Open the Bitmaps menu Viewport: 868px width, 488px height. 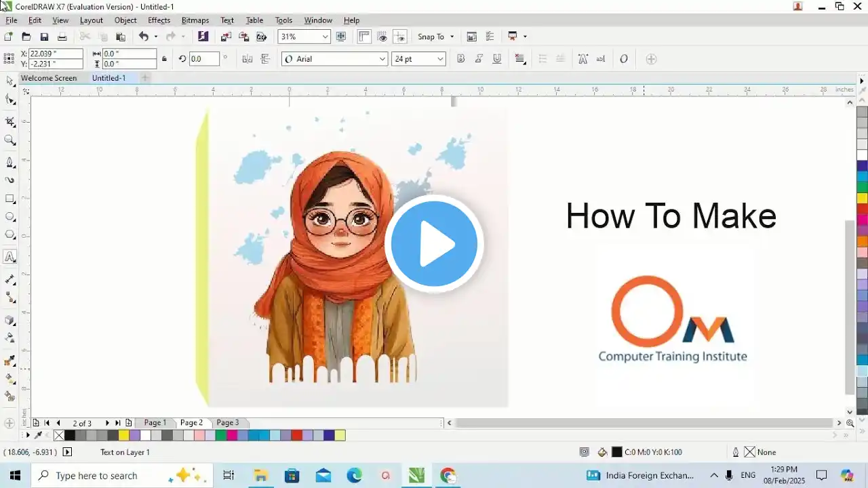(x=195, y=20)
